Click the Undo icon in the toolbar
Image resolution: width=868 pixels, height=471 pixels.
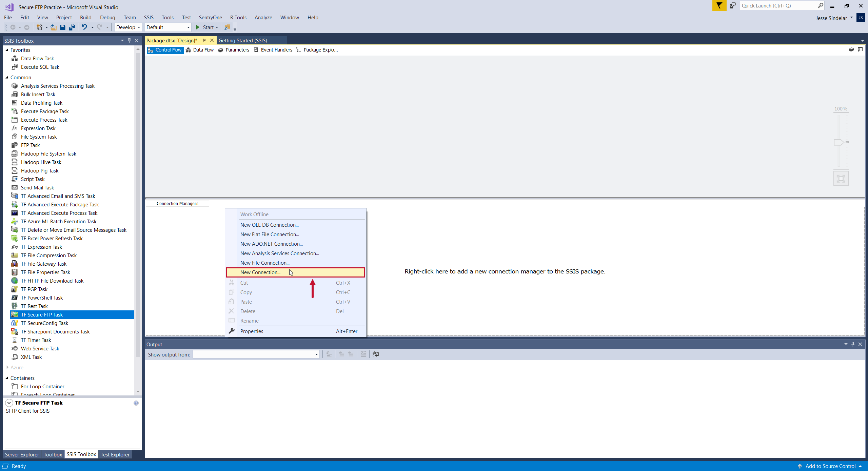(84, 27)
